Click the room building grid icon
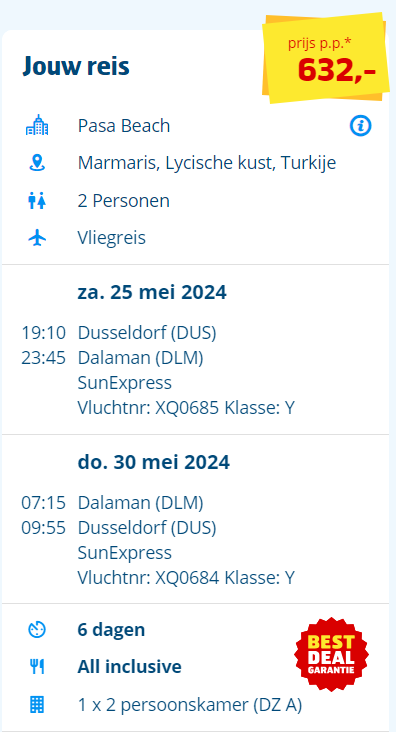 37,704
